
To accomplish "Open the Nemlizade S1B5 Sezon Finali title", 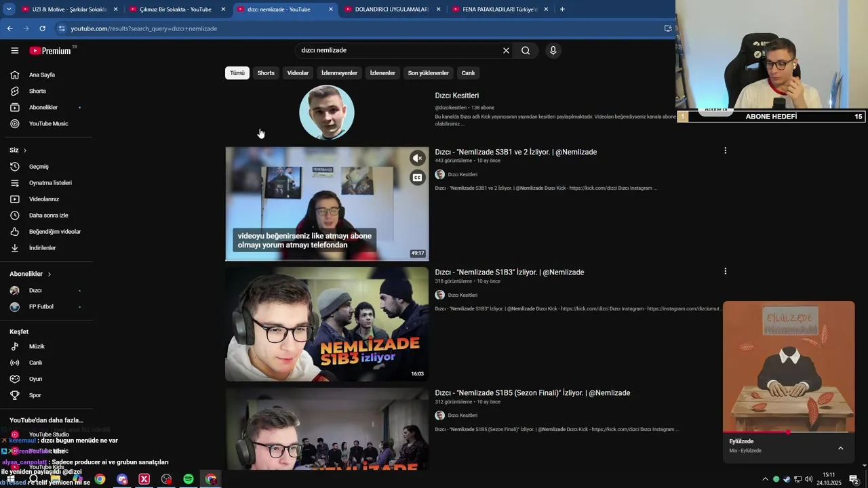I will (532, 392).
